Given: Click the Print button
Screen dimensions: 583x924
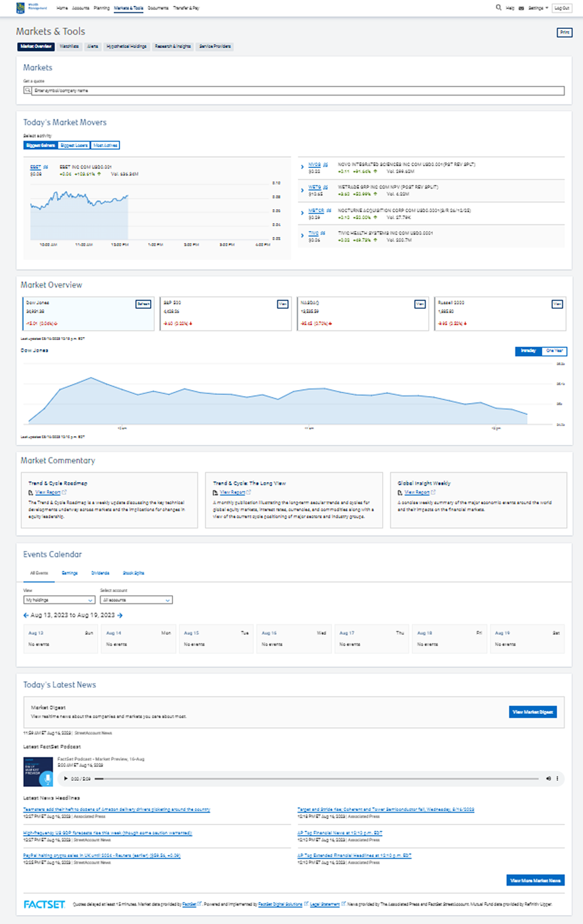Looking at the screenshot, I should click(x=565, y=32).
